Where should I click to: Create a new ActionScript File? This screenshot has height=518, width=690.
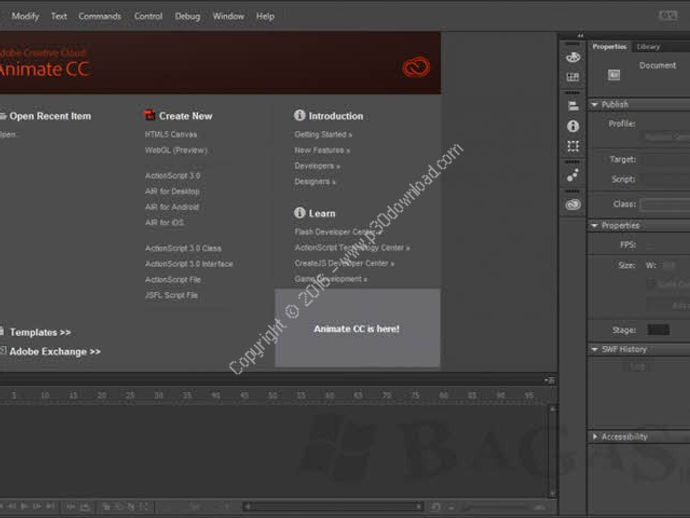coord(172,279)
